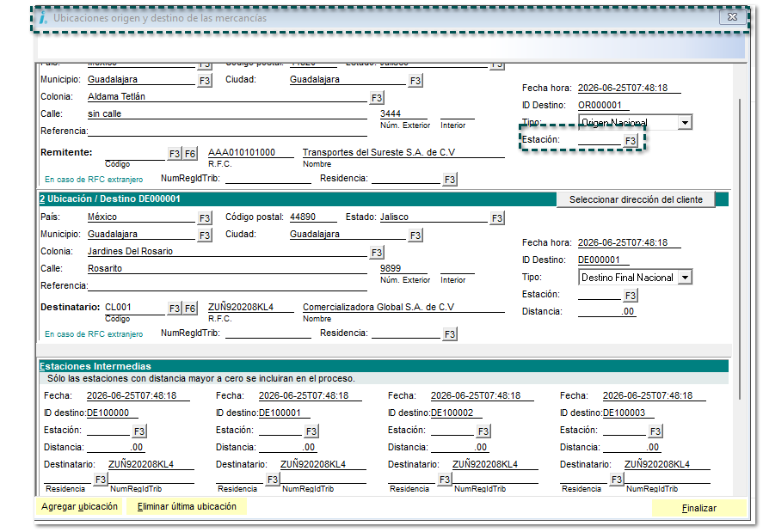Open the Tipo dropdown showing Origen Nacional
This screenshot has height=532, width=763.
pyautogui.click(x=685, y=123)
